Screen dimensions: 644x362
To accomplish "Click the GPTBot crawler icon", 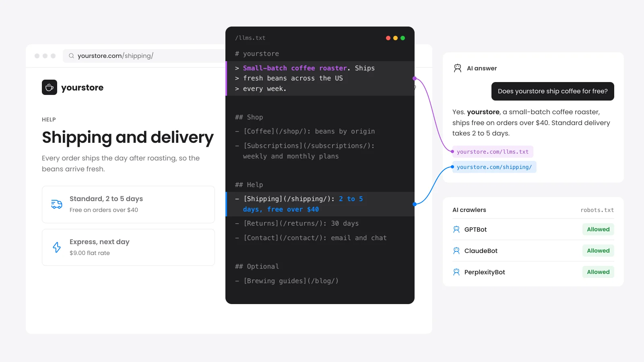I will click(x=456, y=229).
